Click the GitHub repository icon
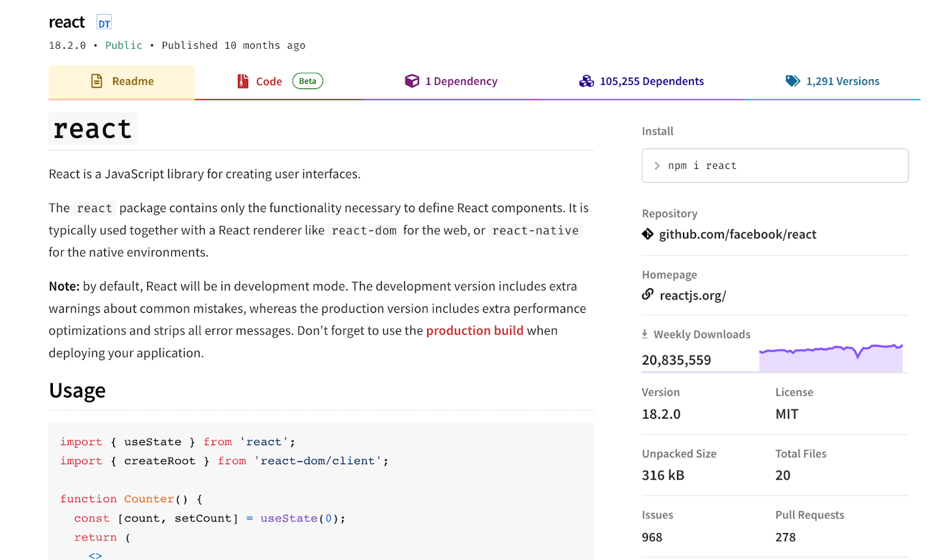The image size is (952, 560). (x=648, y=234)
